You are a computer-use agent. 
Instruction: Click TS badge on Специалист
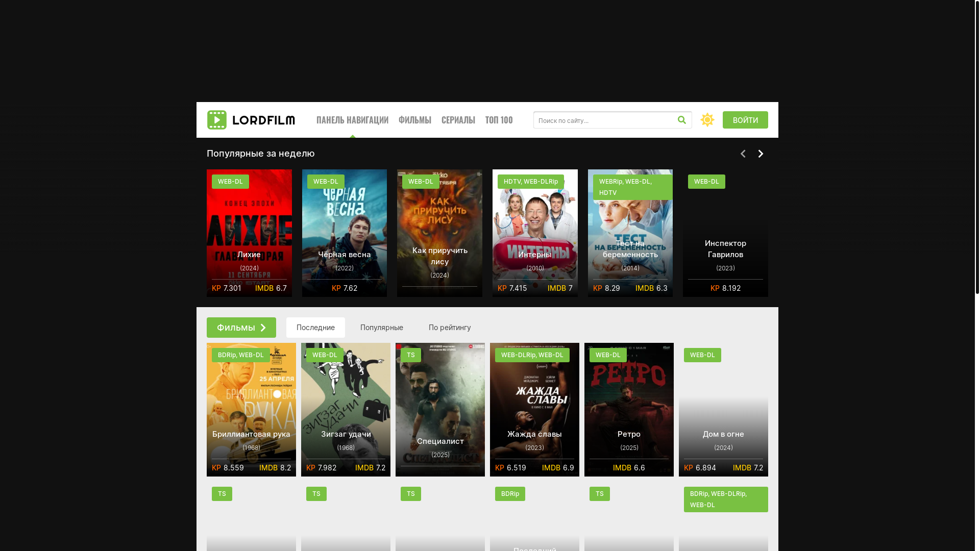tap(411, 355)
